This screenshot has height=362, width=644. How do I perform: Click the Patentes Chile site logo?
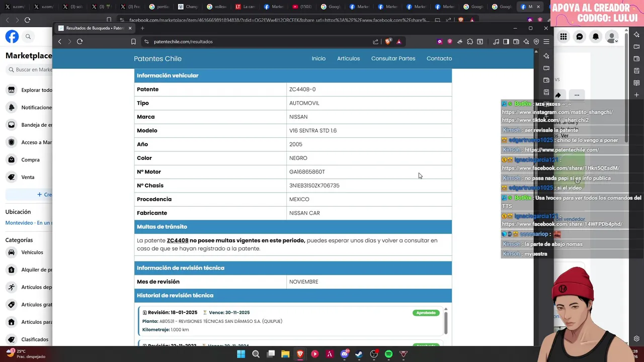157,59
